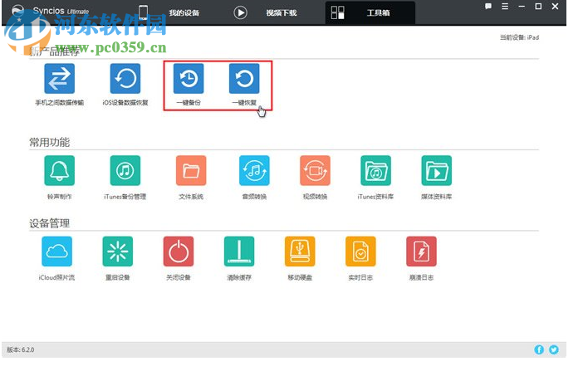This screenshot has width=588, height=366.
Task: Click the 常用功能 section heading
Action: click(x=50, y=143)
